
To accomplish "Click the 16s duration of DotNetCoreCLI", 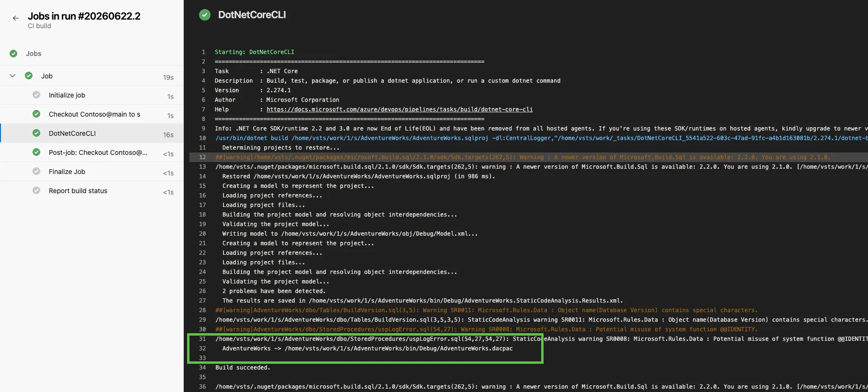I will pos(168,135).
